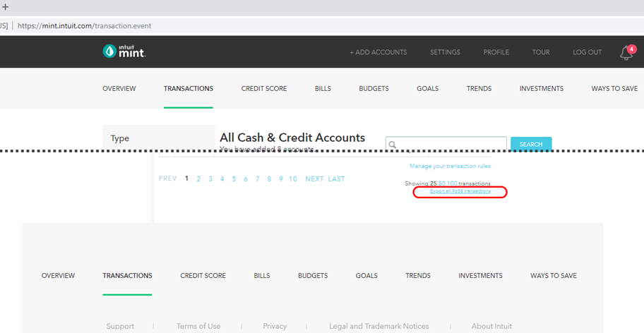This screenshot has width=644, height=333.
Task: Start the TOUR from the header
Action: coord(540,52)
